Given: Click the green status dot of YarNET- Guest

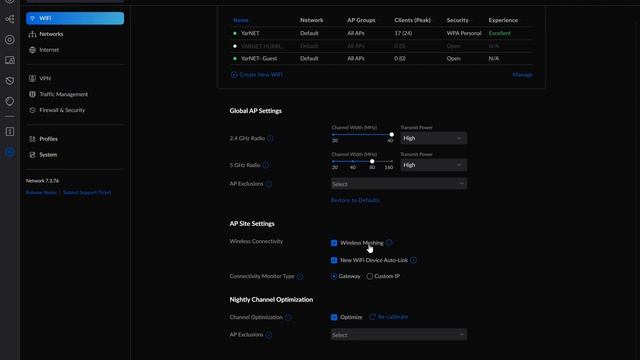Looking at the screenshot, I should coord(235,58).
